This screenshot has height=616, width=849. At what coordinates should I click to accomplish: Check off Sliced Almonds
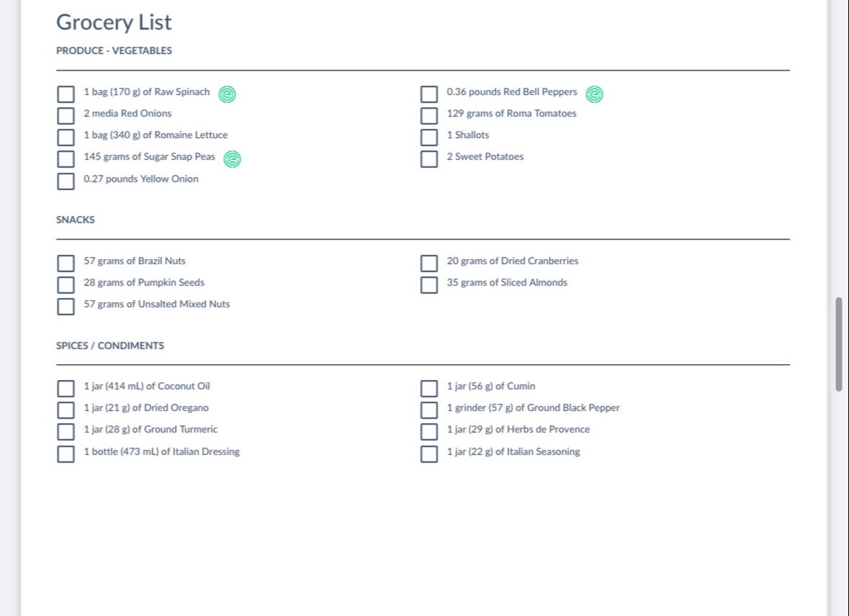429,285
